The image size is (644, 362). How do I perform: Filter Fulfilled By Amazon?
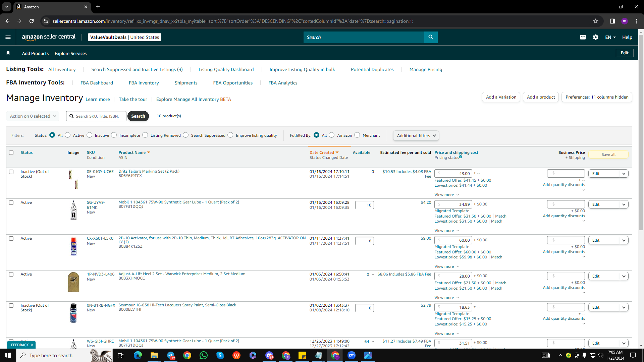click(332, 135)
